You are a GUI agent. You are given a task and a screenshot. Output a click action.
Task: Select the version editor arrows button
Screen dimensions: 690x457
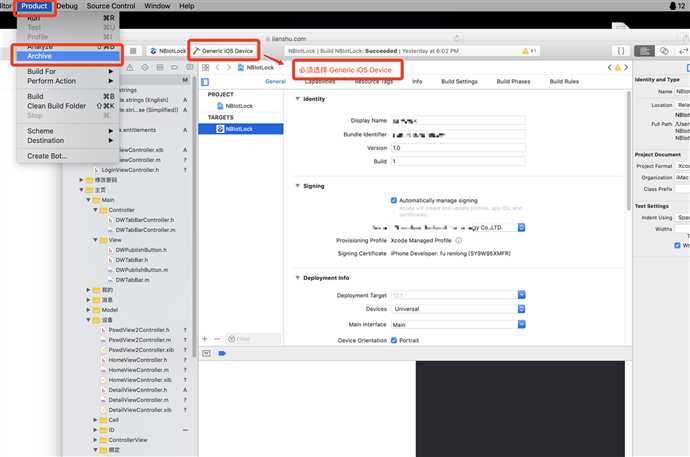pyautogui.click(x=683, y=51)
